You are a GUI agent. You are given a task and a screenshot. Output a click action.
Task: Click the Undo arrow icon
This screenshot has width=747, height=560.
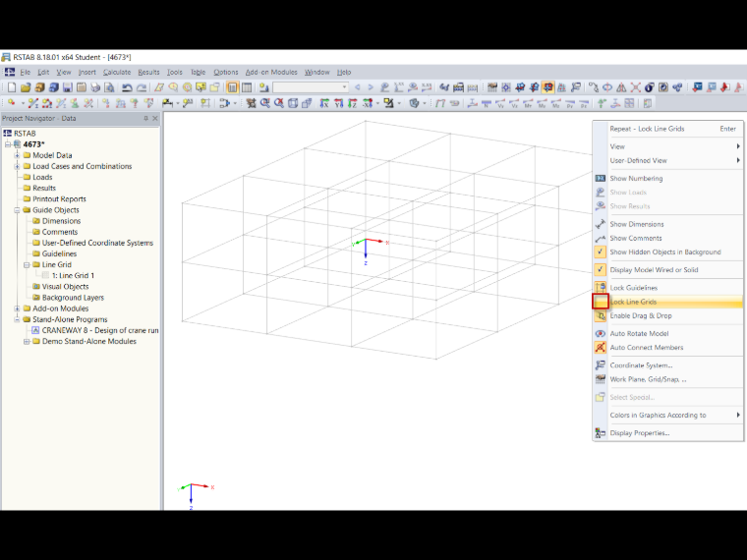point(127,87)
